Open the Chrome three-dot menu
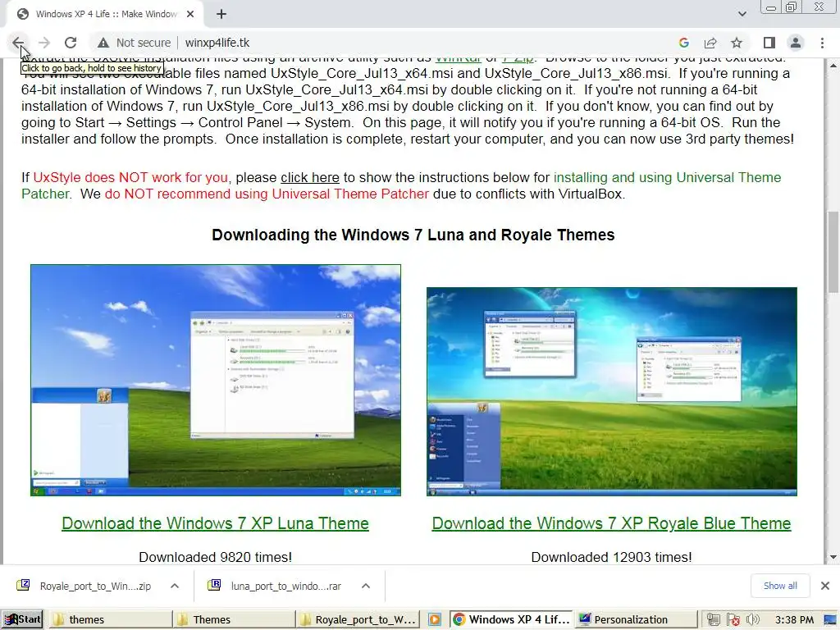 coord(822,43)
